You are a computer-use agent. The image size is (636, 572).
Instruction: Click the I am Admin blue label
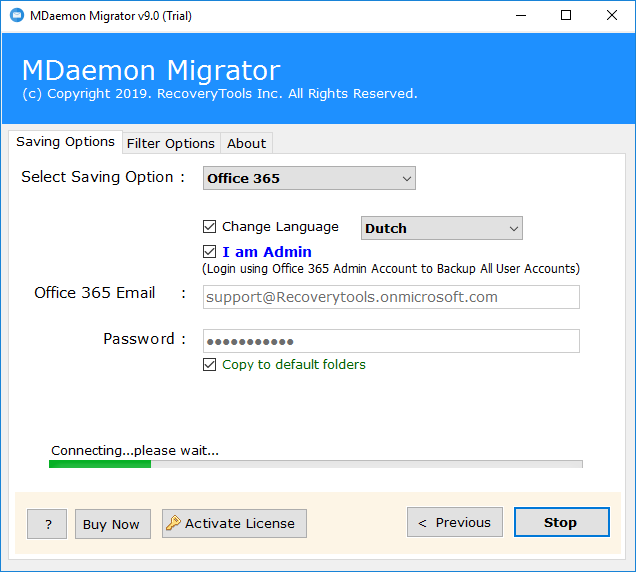[x=267, y=252]
